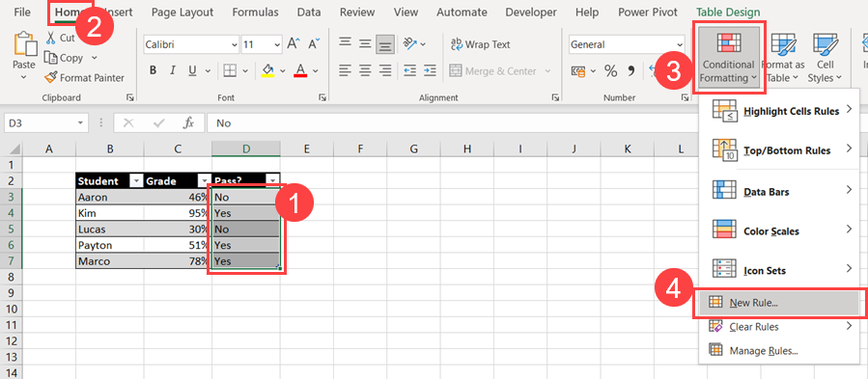The height and width of the screenshot is (379, 868).
Task: Toggle Underline formatting
Action: (x=192, y=70)
